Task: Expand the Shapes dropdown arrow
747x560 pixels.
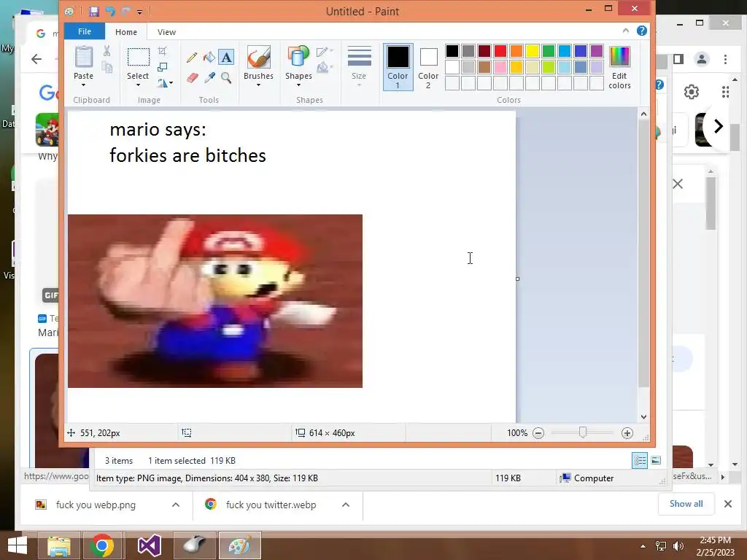Action: [298, 85]
